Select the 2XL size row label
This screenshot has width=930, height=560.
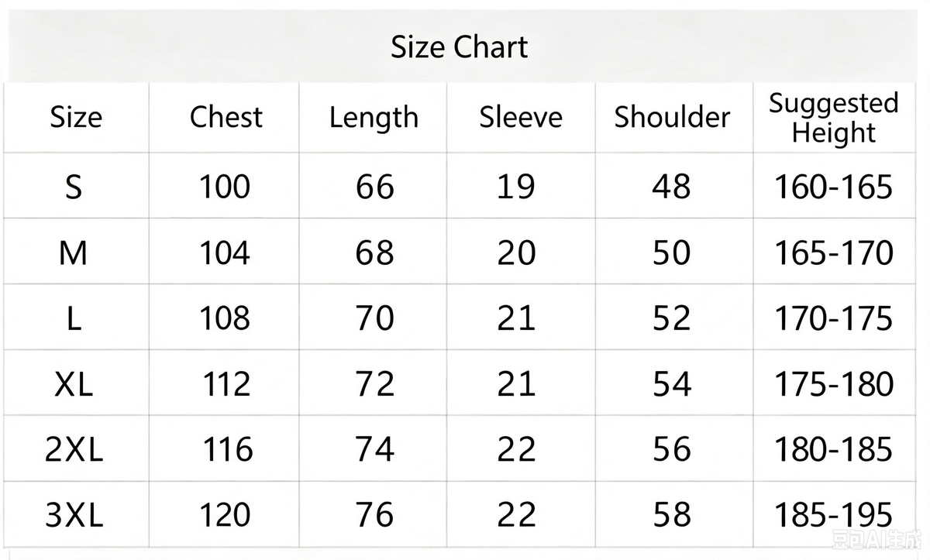coord(74,449)
